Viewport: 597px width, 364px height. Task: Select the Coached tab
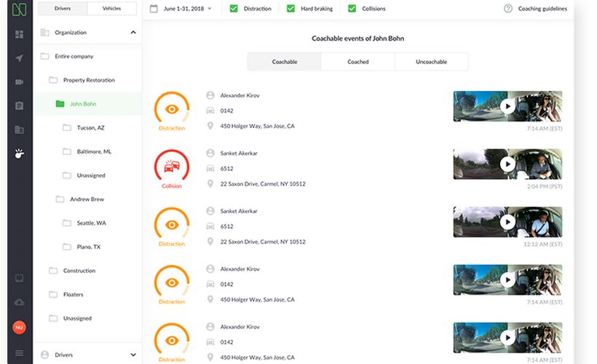358,62
